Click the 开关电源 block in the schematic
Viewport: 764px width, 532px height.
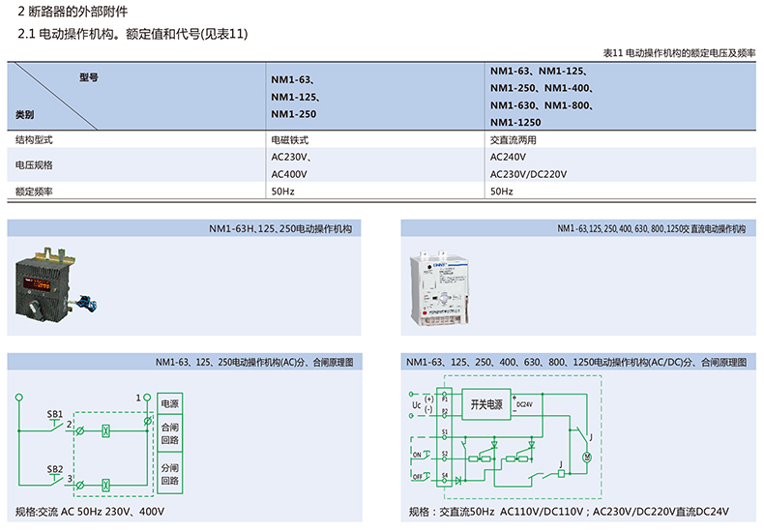pos(486,404)
